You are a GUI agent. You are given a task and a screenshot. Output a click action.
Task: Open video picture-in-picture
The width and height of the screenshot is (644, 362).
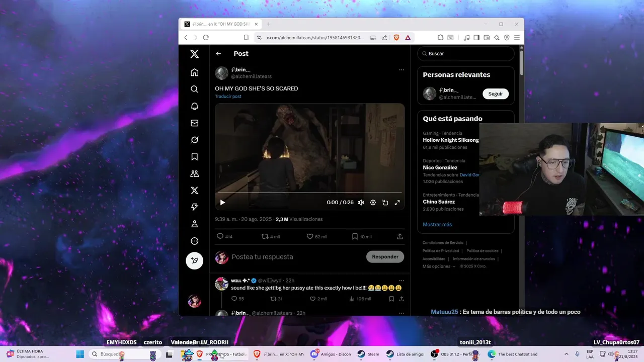tap(385, 203)
